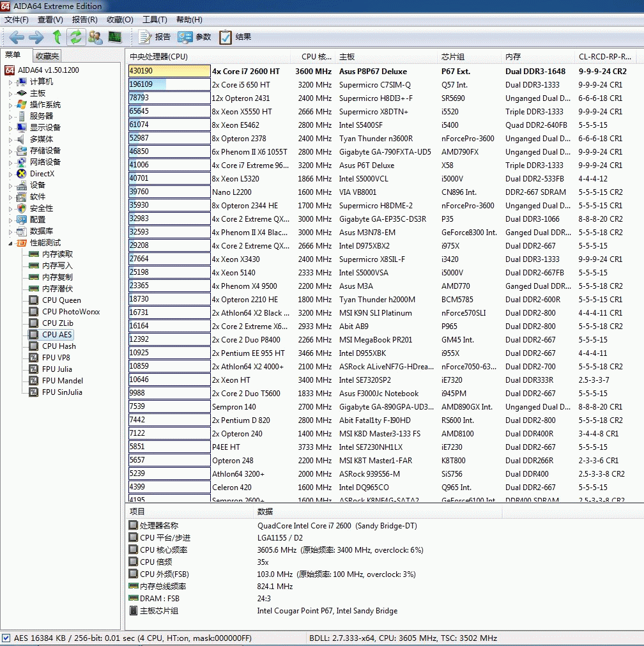This screenshot has height=646, width=644.
Task: Click the green Up arrow icon
Action: point(57,37)
